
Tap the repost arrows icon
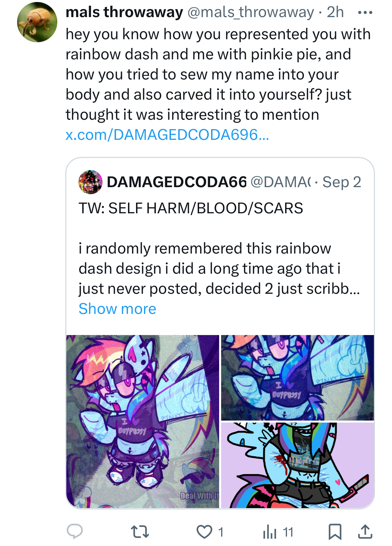pyautogui.click(x=139, y=532)
